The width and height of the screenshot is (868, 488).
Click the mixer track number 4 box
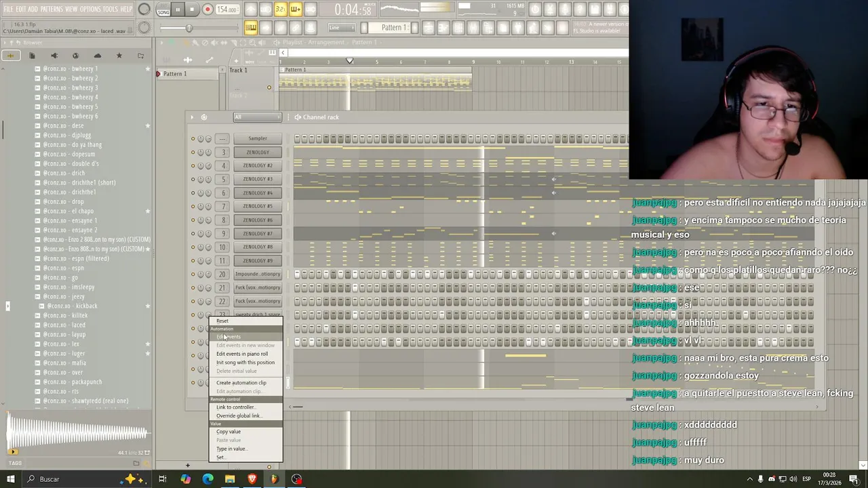[222, 165]
